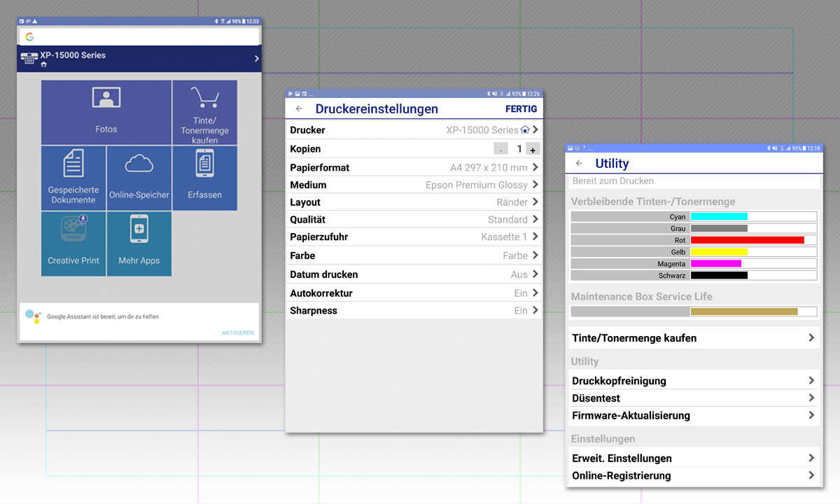Click AKTIVIEREN for Google Assistant
Viewport: 840px width, 504px height.
point(237,332)
